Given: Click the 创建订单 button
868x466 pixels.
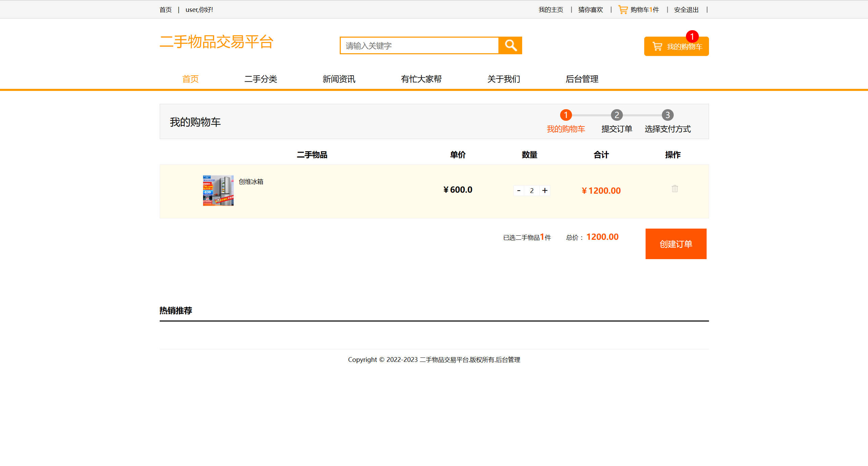Looking at the screenshot, I should (x=675, y=244).
